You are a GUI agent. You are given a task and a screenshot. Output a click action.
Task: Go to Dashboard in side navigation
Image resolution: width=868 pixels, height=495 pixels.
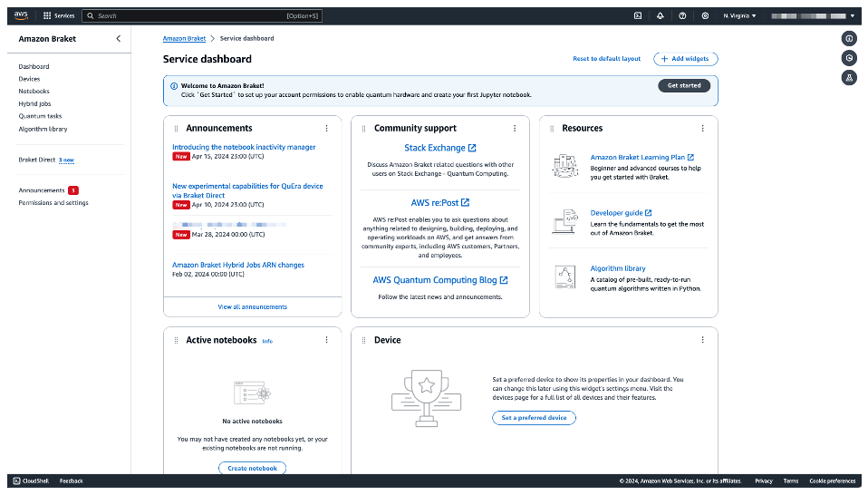click(x=34, y=66)
